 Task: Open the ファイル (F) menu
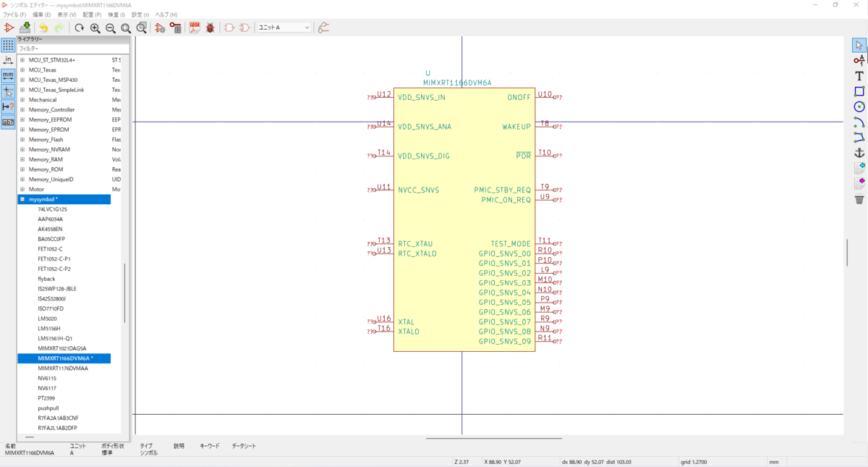tap(14, 14)
